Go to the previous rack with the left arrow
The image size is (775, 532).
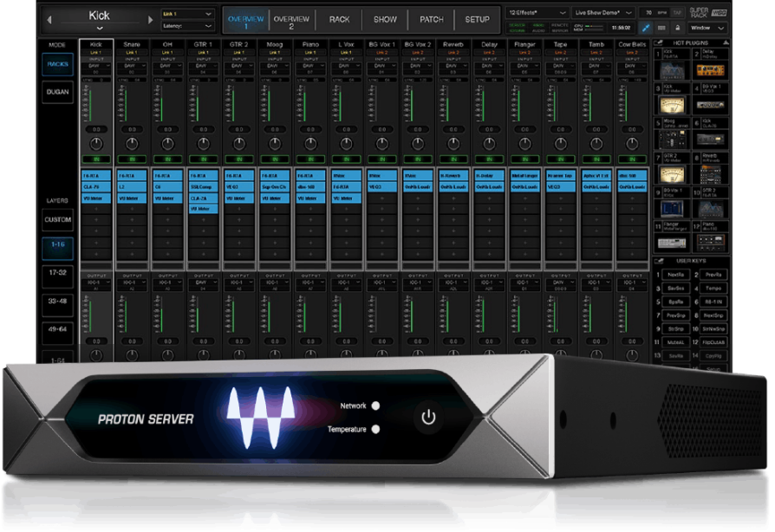(49, 20)
